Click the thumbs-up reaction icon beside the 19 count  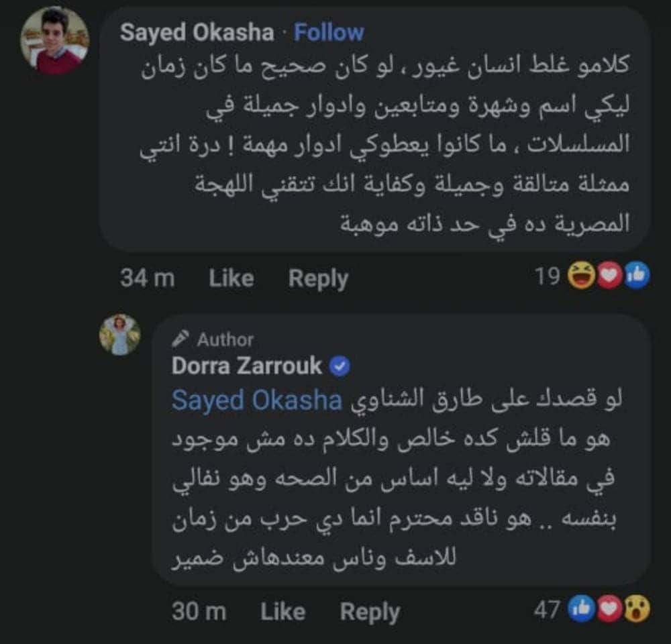coord(635,277)
